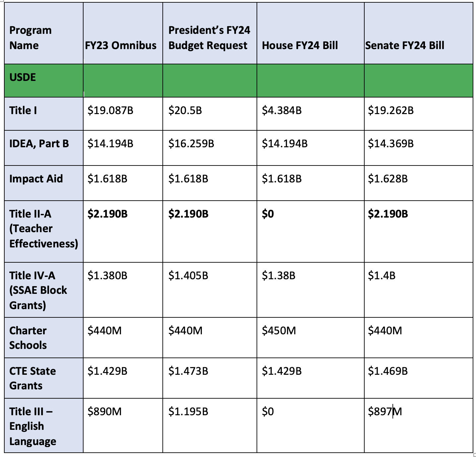Click the Senate FY24 Bill header cell
Viewport: 476px width, 457px height.
[x=419, y=33]
